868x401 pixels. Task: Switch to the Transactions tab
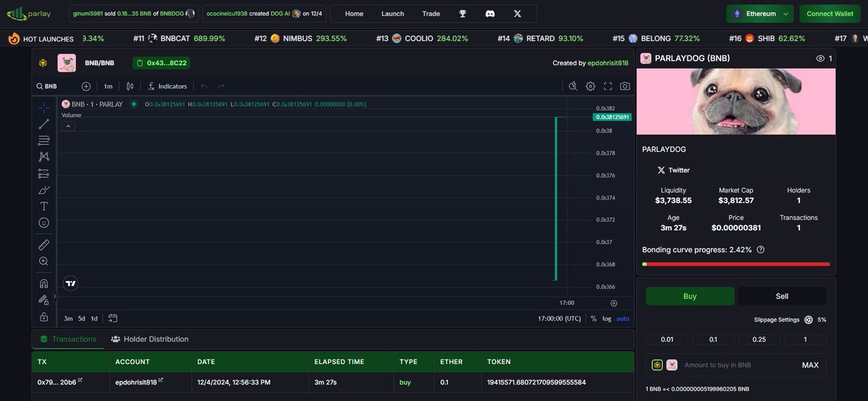pos(67,339)
